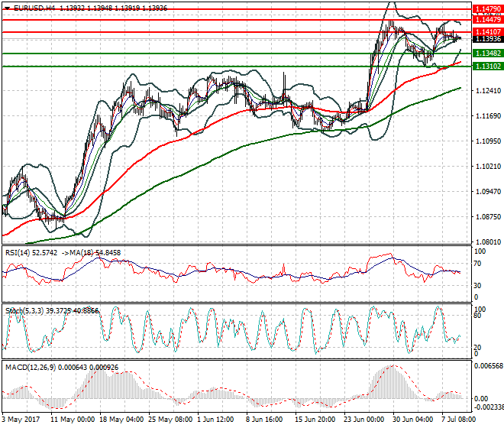This screenshot has width=504, height=428.
Task: Click the 1.10210 price axis value
Action: [488, 167]
